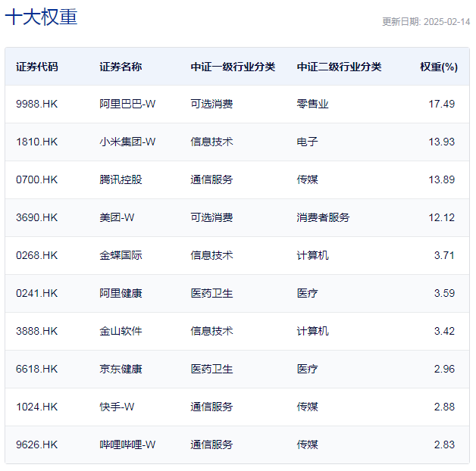This screenshot has height=471, width=476.
Task: Select stock name 金山软件
Action: pyautogui.click(x=121, y=331)
